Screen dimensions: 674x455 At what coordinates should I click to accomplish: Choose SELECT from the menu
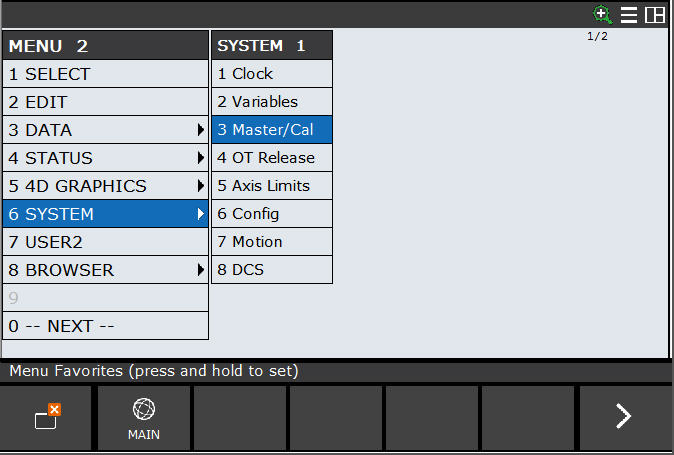pyautogui.click(x=105, y=74)
